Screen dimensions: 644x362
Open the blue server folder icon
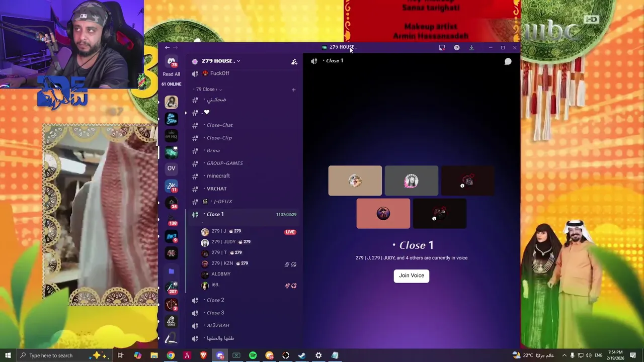171,271
